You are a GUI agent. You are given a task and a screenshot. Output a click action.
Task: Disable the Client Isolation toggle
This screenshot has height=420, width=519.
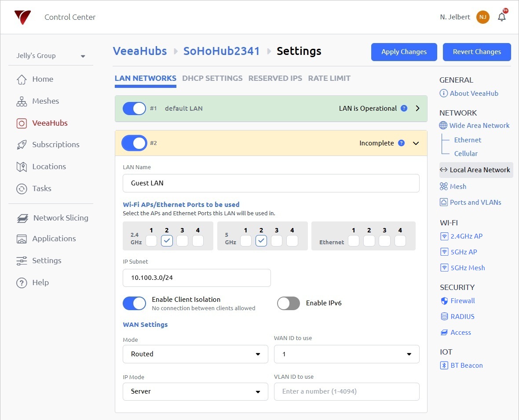135,303
